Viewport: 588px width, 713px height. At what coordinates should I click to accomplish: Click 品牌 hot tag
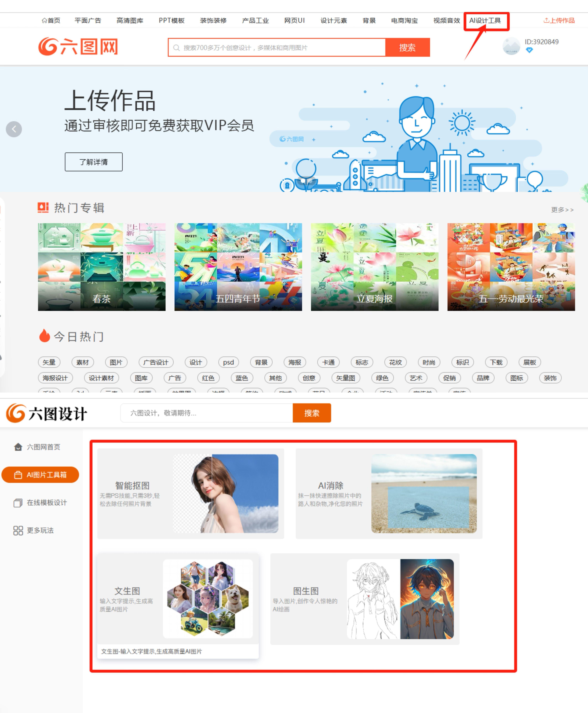tap(483, 378)
